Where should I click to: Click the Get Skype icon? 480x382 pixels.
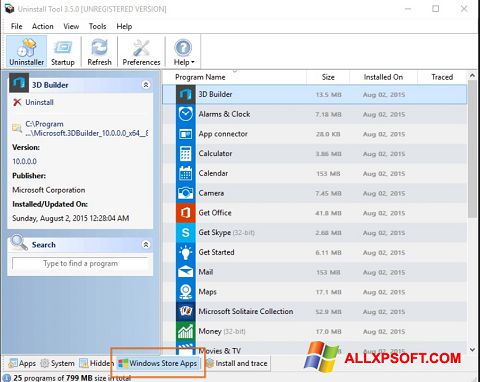(x=185, y=233)
